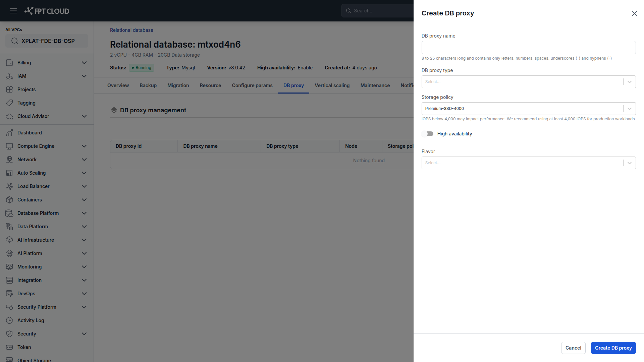The image size is (644, 362).
Task: Click the Tagging tag icon
Action: point(9,103)
